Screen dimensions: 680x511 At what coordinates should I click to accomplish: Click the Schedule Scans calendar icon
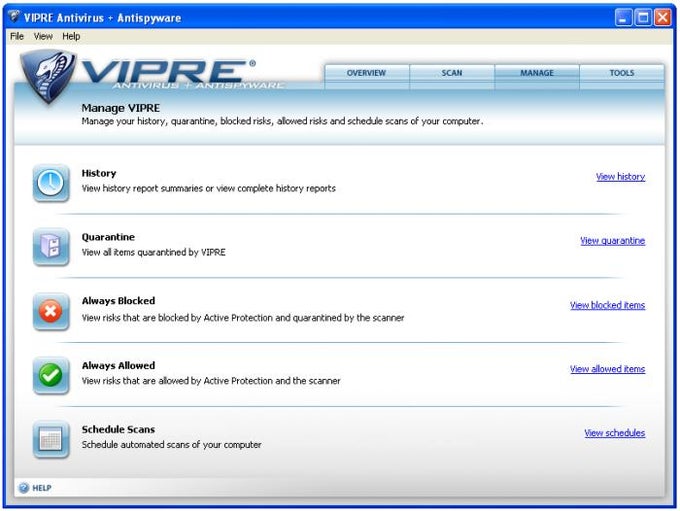click(51, 439)
